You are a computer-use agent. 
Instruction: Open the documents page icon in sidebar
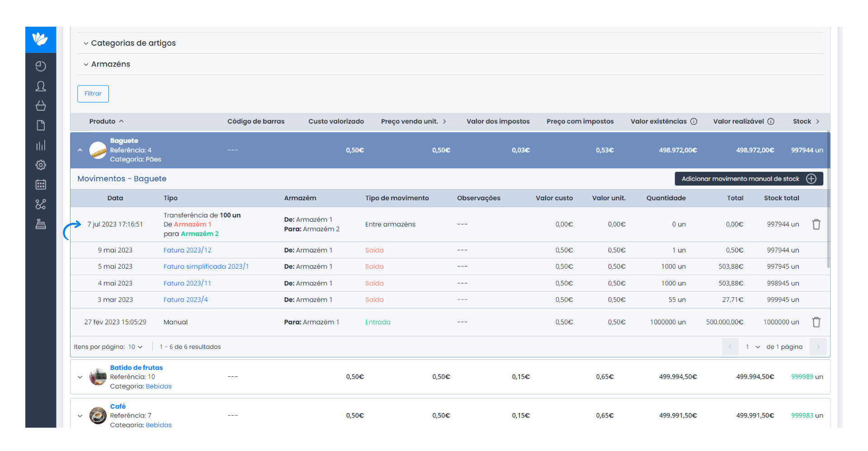(x=41, y=125)
